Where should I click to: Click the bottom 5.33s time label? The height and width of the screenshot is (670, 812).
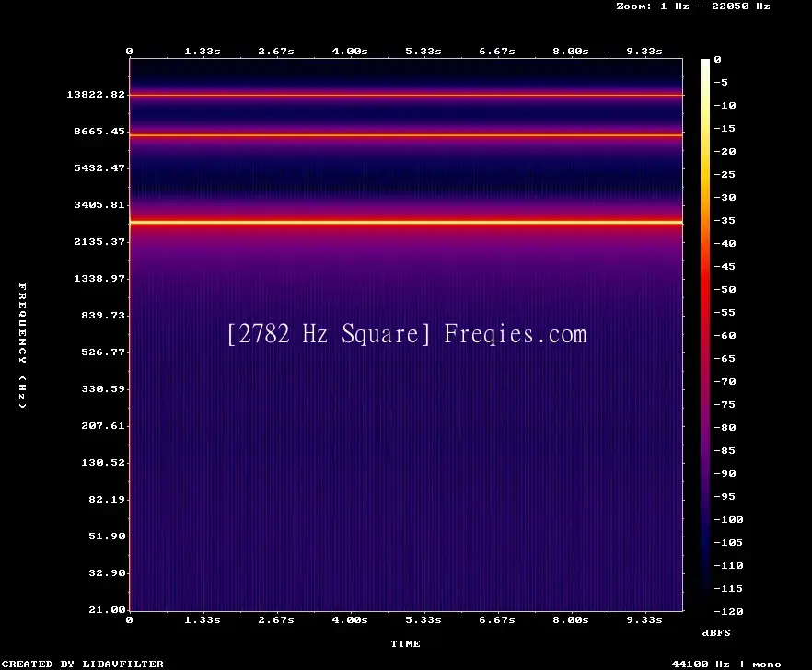(x=423, y=619)
